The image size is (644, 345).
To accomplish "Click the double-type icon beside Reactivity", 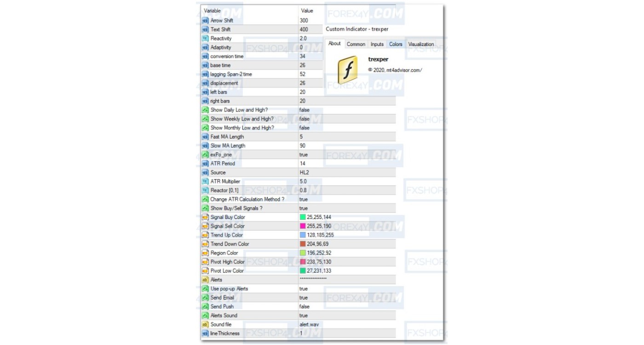I will point(205,39).
